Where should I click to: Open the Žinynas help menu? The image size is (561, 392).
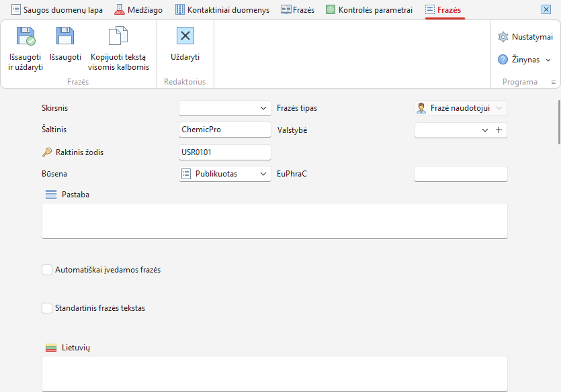click(525, 60)
